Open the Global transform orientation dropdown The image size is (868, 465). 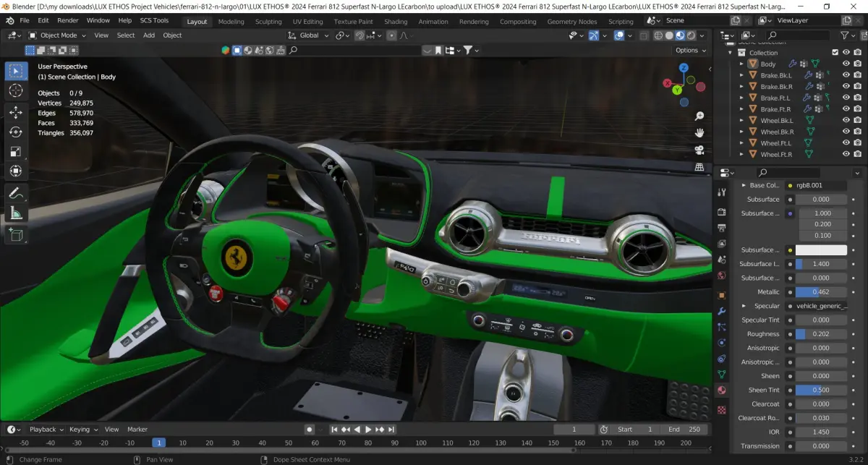point(308,35)
